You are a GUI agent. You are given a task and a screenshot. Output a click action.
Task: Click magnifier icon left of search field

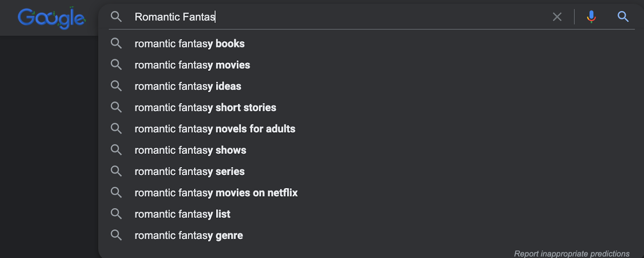(x=116, y=17)
